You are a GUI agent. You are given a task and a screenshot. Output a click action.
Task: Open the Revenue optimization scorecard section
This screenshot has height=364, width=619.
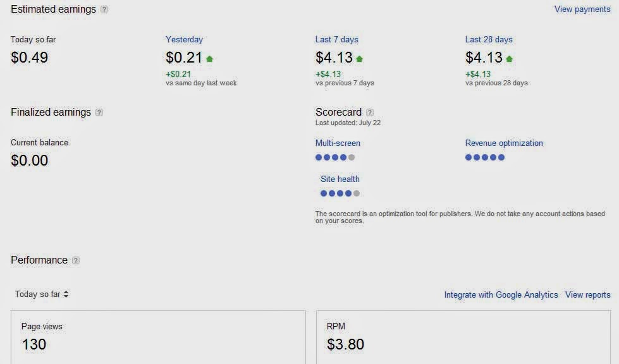504,143
